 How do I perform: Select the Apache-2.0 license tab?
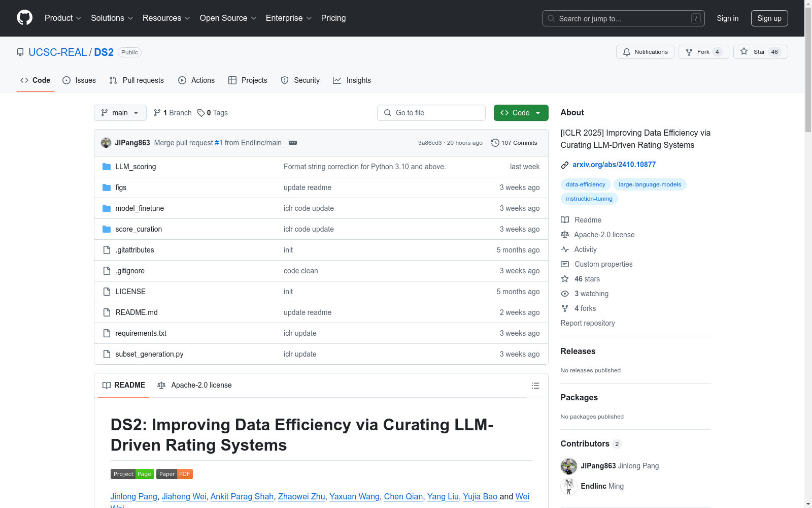point(194,385)
